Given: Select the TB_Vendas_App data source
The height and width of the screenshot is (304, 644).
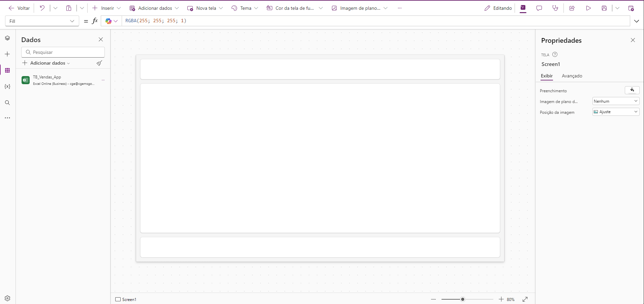Looking at the screenshot, I should [x=63, y=80].
